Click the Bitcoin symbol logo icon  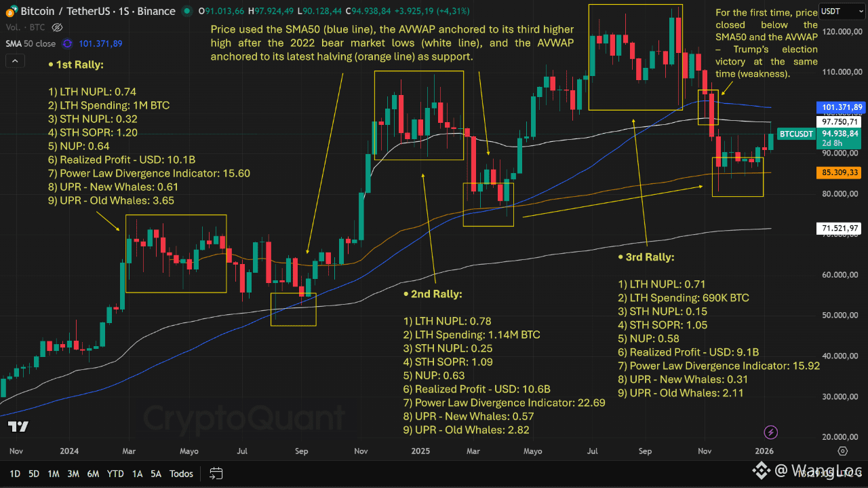pos(9,11)
